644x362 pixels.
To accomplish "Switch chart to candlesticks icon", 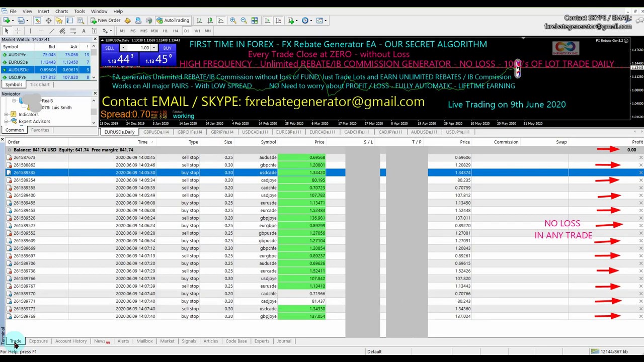I will (210, 21).
